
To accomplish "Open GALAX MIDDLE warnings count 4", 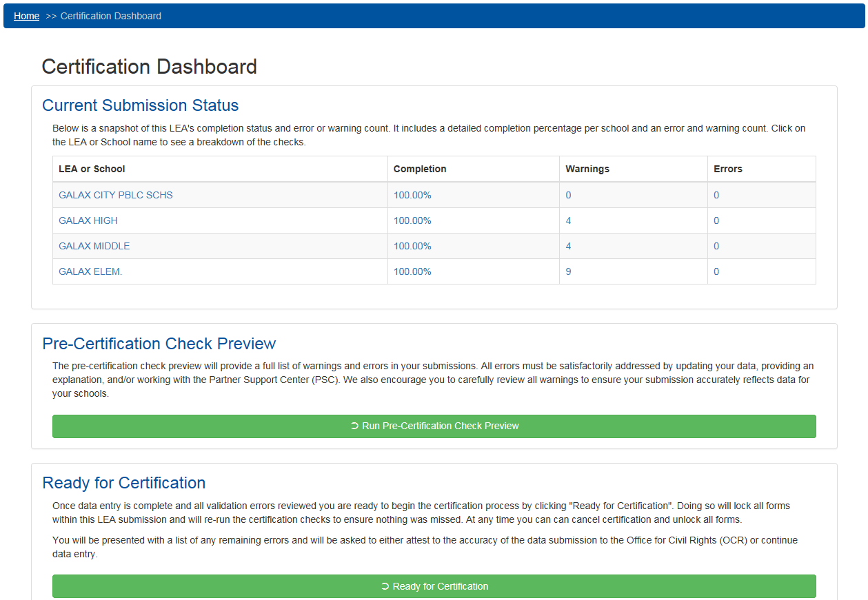I will point(568,246).
